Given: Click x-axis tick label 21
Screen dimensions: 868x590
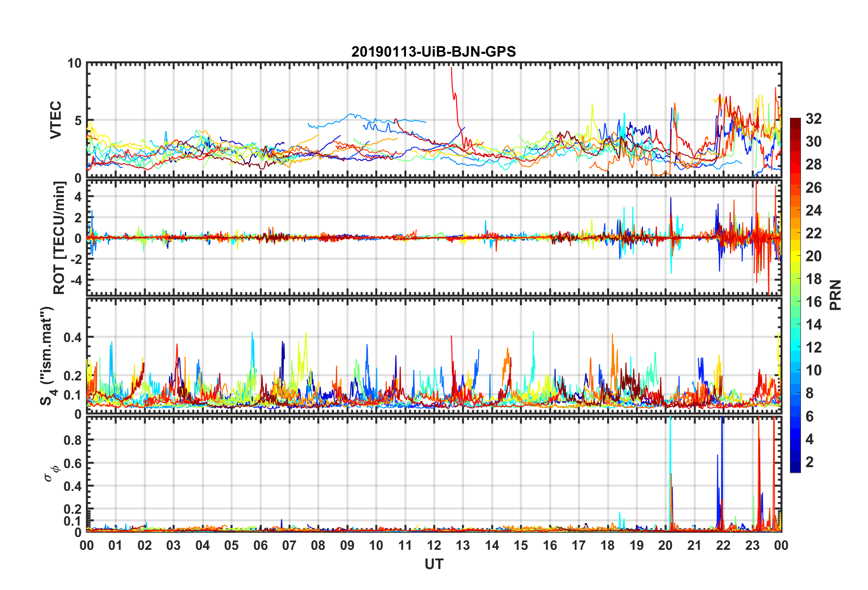Looking at the screenshot, I should click(695, 545).
